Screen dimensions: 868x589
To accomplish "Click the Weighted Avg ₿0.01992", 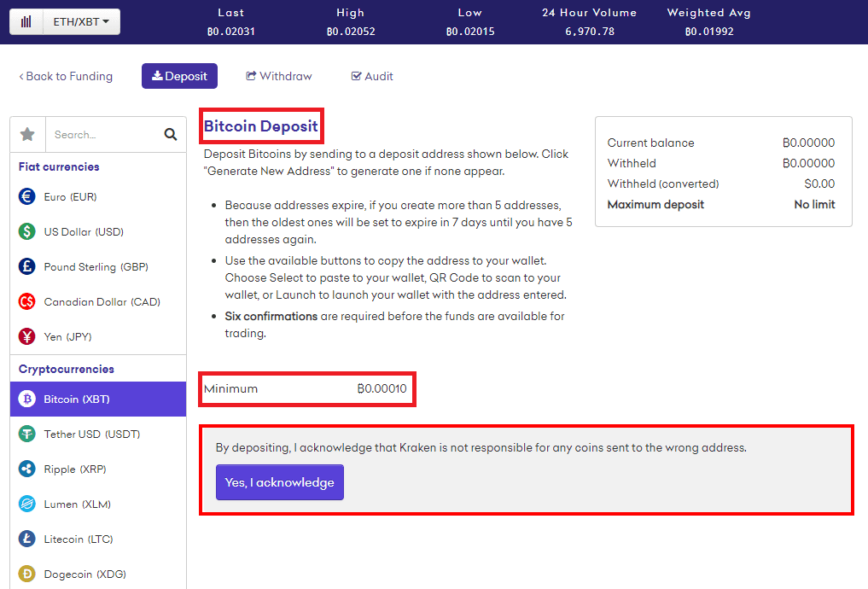I will coord(709,32).
